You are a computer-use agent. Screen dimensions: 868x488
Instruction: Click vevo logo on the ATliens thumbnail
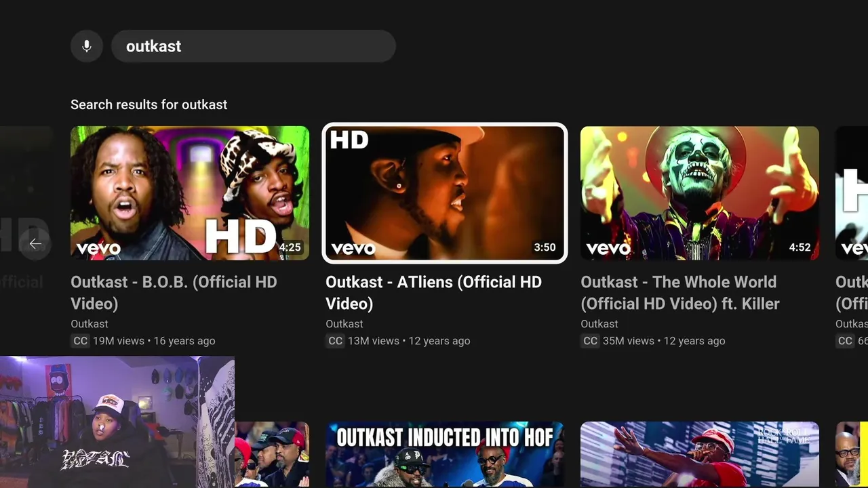(353, 249)
